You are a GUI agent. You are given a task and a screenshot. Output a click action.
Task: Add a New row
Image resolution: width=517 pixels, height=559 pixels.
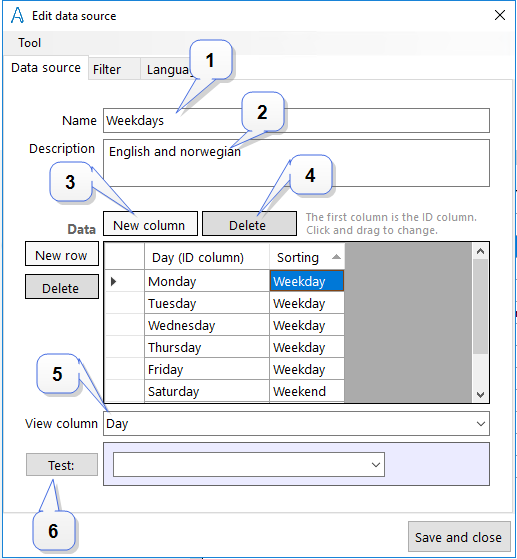coord(62,254)
